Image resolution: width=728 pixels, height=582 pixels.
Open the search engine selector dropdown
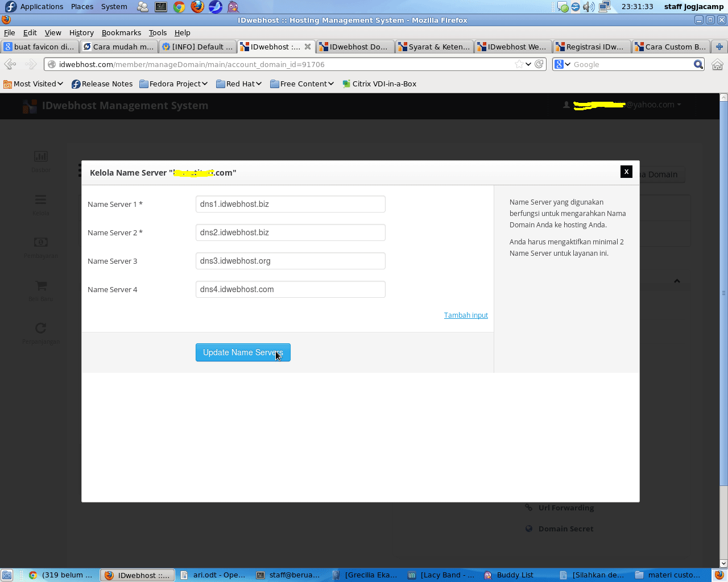coord(562,64)
